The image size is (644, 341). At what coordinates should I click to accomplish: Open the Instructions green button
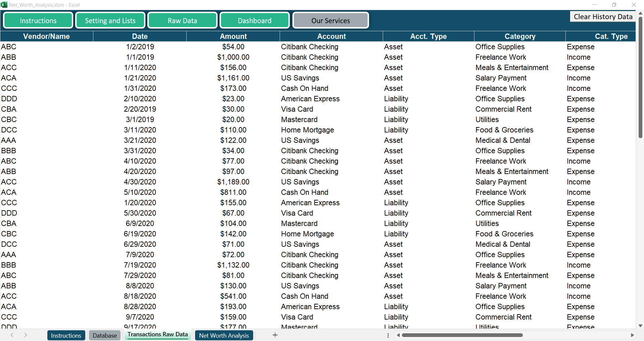click(x=38, y=21)
